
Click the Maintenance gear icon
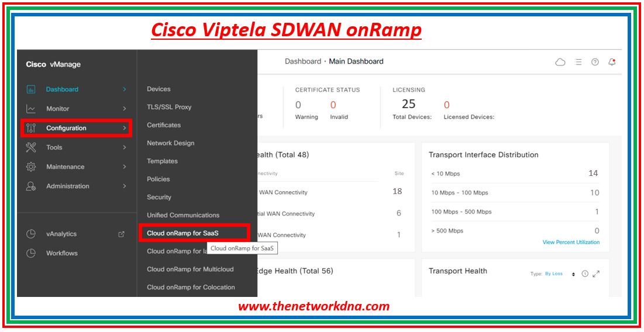[31, 167]
